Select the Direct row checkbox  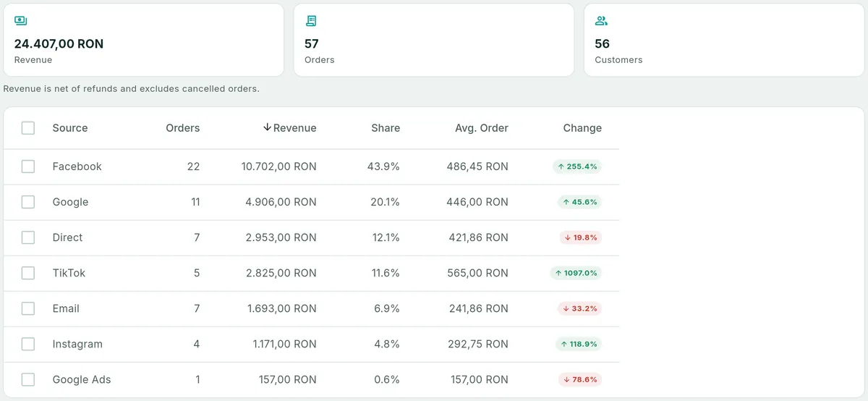(x=28, y=237)
